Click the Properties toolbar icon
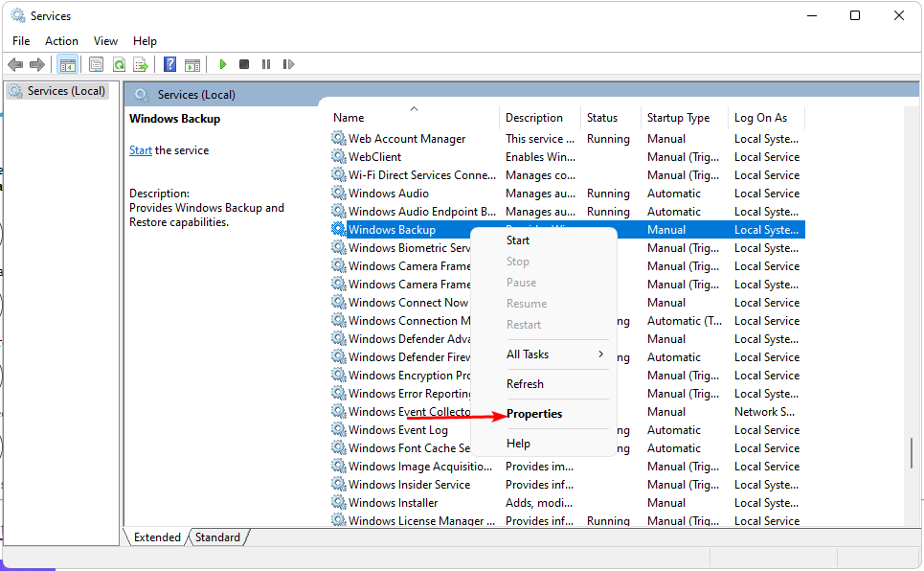 click(x=96, y=64)
